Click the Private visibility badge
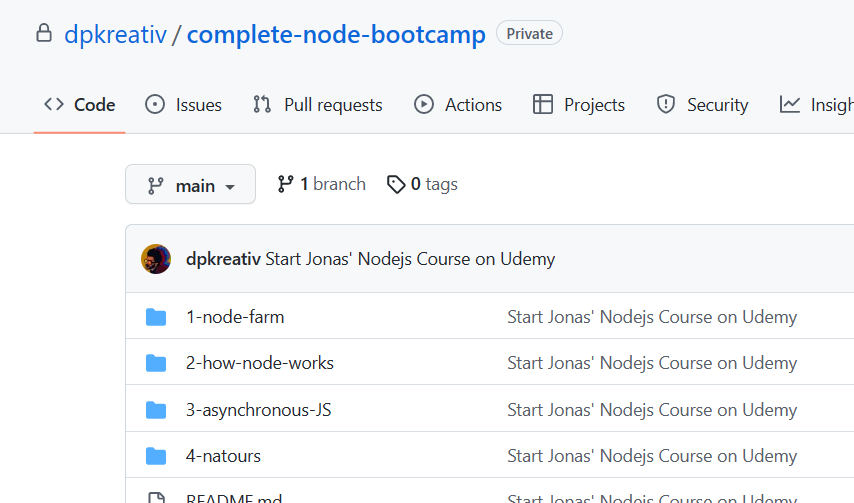 529,33
